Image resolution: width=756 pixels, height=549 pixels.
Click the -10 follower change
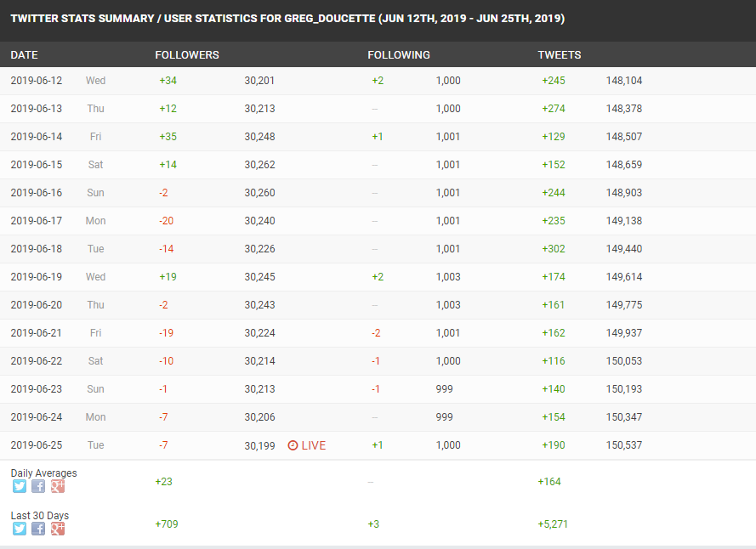point(167,361)
